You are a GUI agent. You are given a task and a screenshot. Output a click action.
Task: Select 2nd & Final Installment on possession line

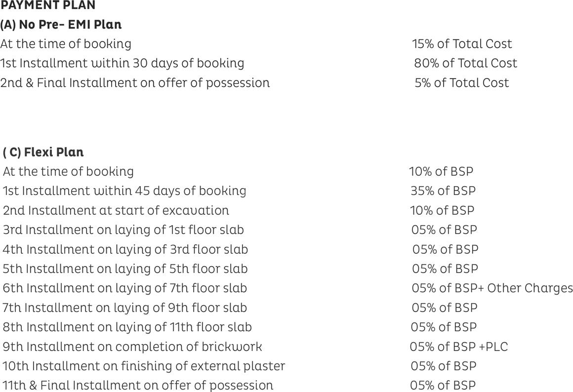[135, 82]
